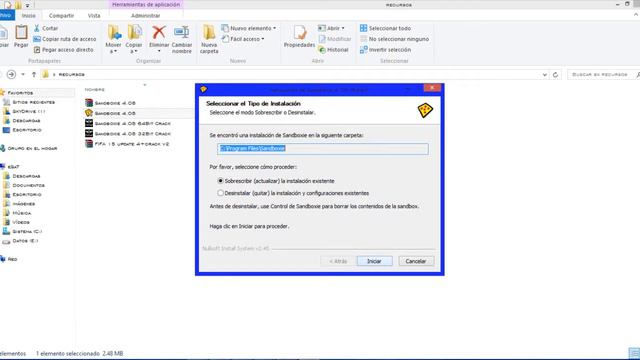This screenshot has height=360, width=640.
Task: Click the red Eliminar X icon
Action: pyautogui.click(x=159, y=32)
